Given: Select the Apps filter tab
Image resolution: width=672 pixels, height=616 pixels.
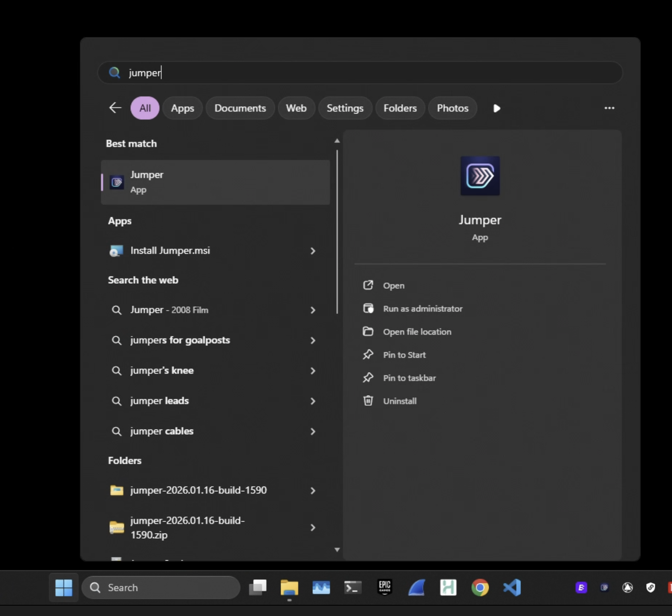Looking at the screenshot, I should tap(182, 108).
